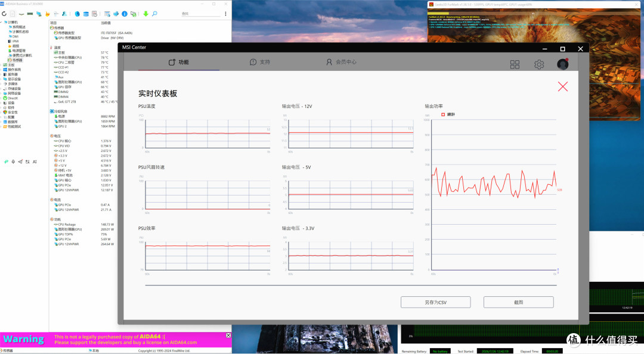Image resolution: width=644 pixels, height=354 pixels.
Task: Select the VBAT 电池 voltage row
Action: [x=82, y=175]
